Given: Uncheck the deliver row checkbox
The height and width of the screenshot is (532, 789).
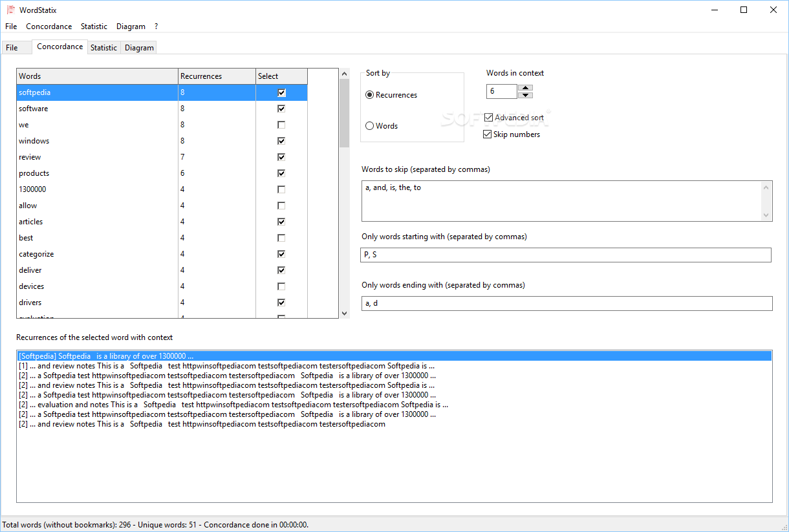Looking at the screenshot, I should click(281, 270).
